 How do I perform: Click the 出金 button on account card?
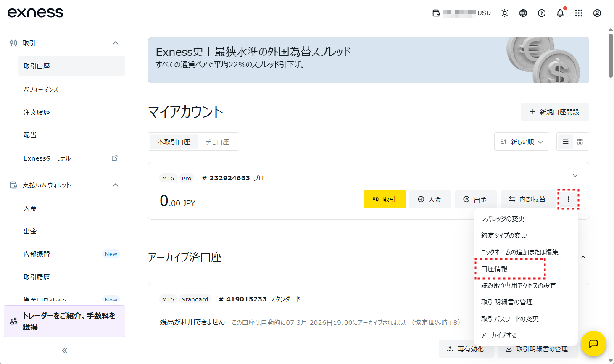[476, 199]
